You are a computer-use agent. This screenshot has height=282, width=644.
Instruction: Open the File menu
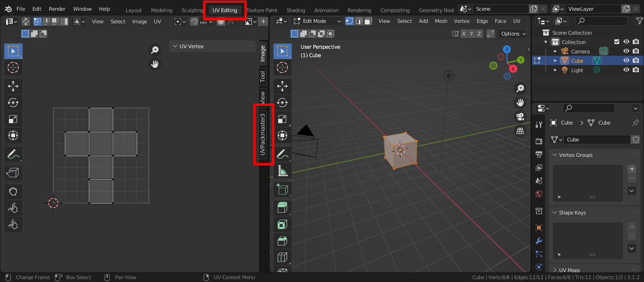(21, 9)
